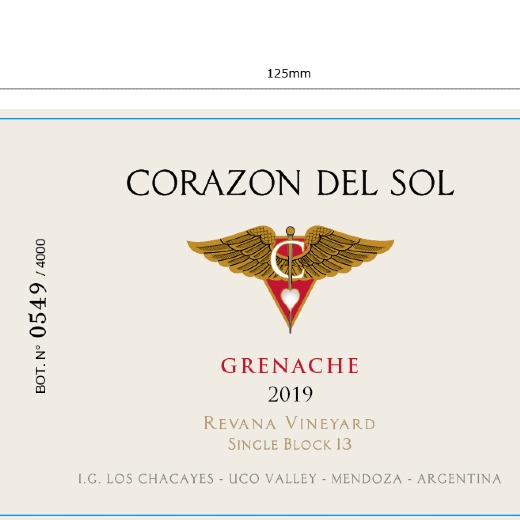Screen dimensions: 520x520
Task: Click the I.G. LOS CHACAYES text
Action: tap(146, 479)
